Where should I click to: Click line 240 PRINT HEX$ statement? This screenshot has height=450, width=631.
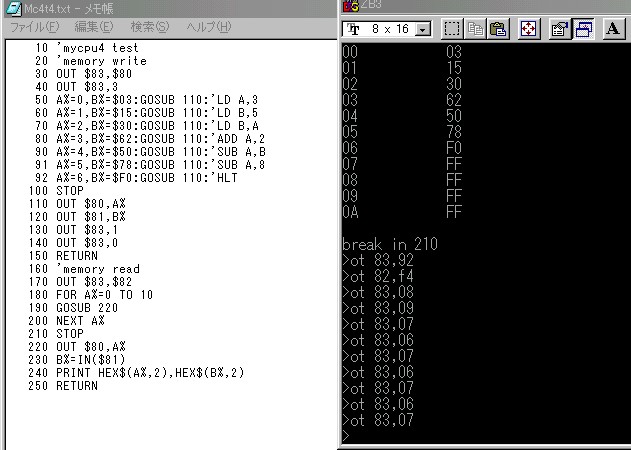(x=136, y=372)
